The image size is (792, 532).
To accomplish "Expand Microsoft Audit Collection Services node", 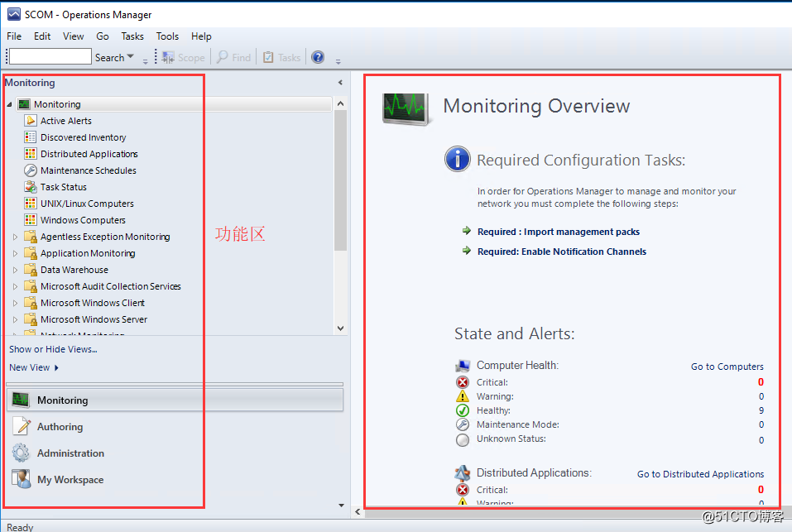I will click(x=15, y=286).
